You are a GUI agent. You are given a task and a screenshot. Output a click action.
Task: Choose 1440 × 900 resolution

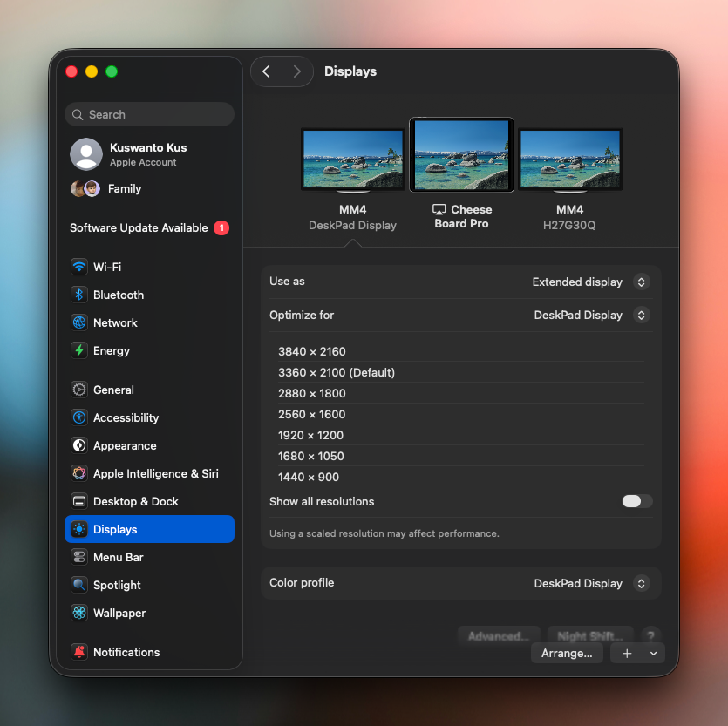[461, 477]
